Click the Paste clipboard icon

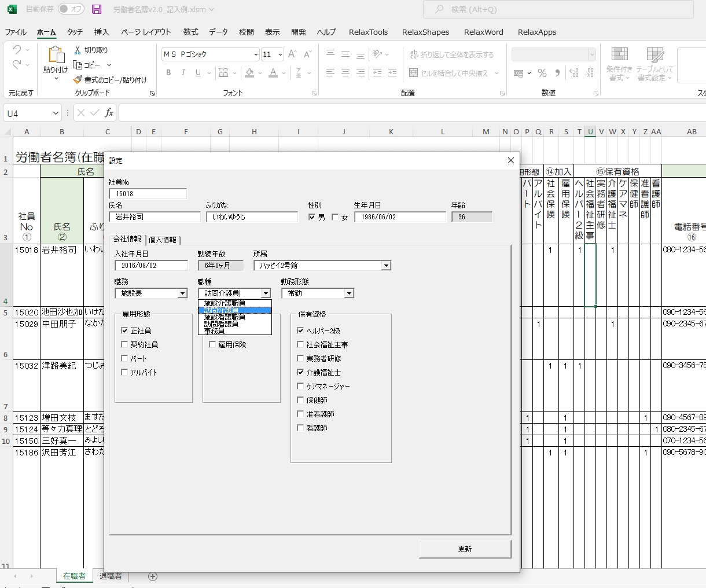coord(56,55)
